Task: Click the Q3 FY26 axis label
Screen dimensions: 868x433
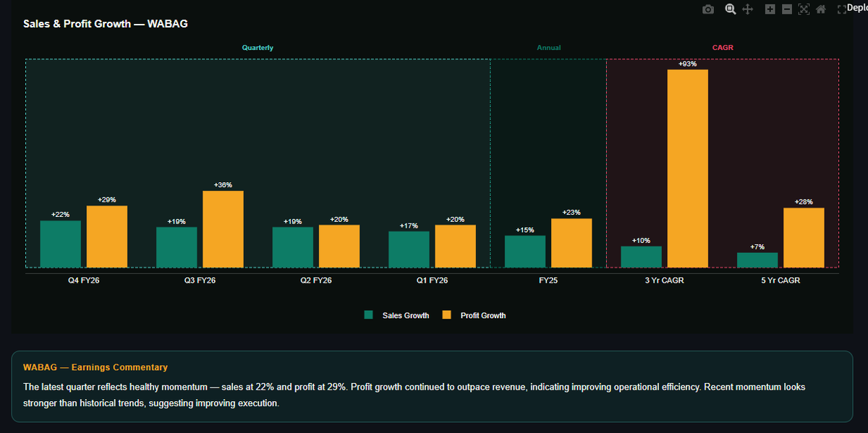Action: 200,280
